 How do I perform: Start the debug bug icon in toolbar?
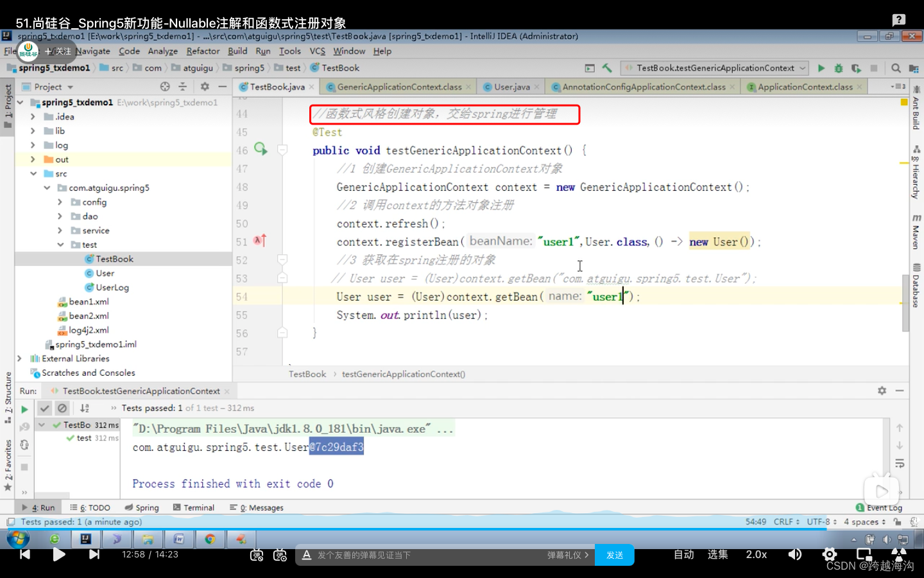(838, 68)
